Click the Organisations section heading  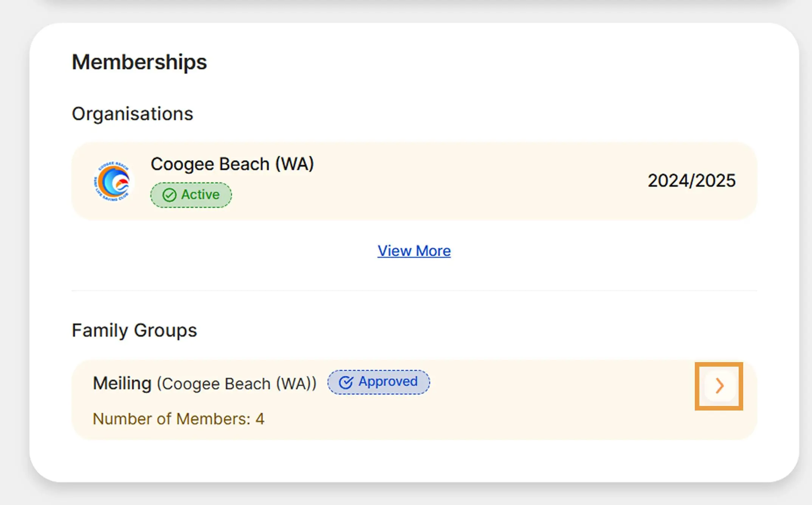[x=132, y=114]
